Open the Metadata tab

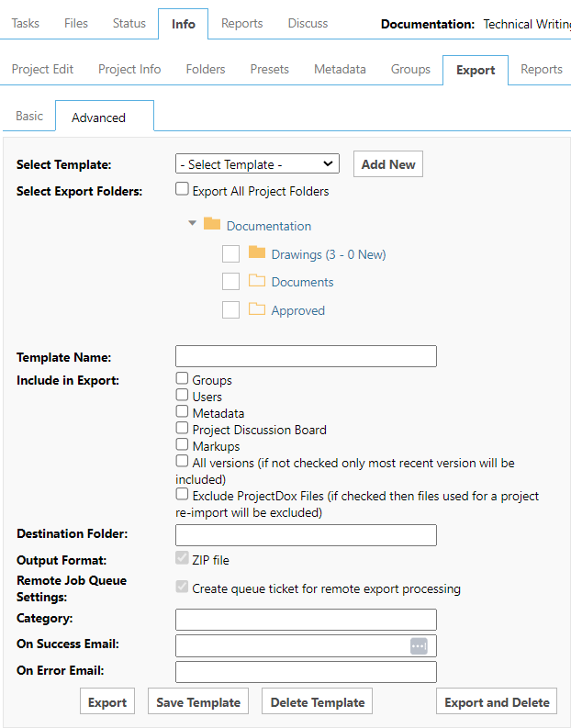340,69
